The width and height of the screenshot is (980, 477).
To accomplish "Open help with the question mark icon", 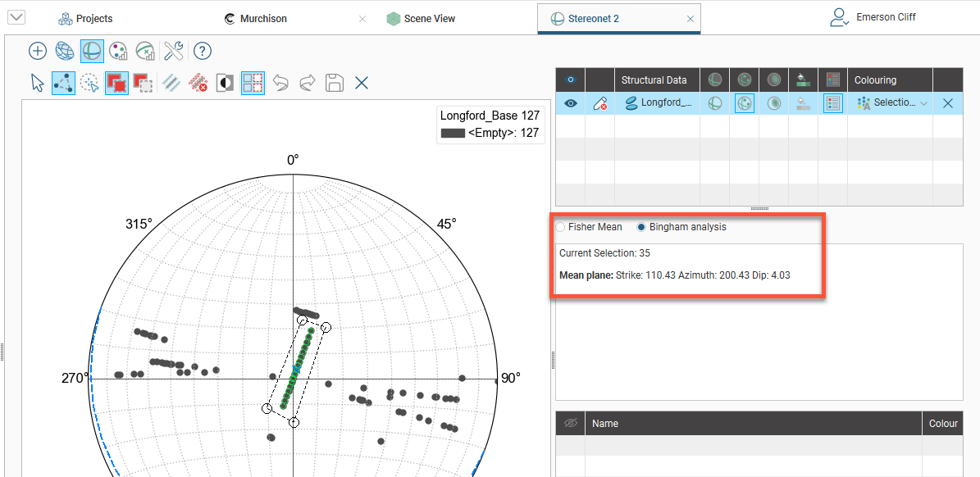I will 203,51.
